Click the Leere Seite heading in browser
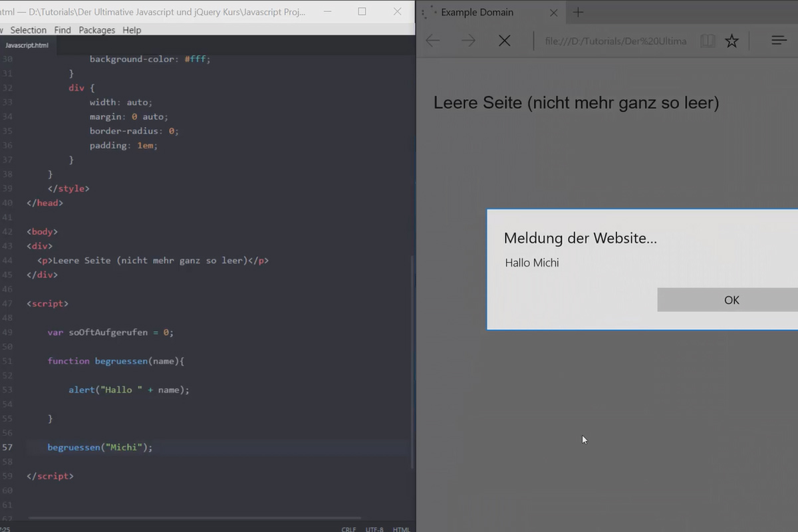 (576, 103)
